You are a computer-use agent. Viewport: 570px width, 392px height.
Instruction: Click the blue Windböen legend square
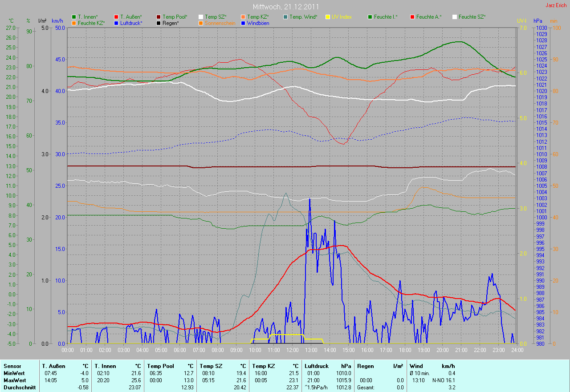pyautogui.click(x=243, y=23)
